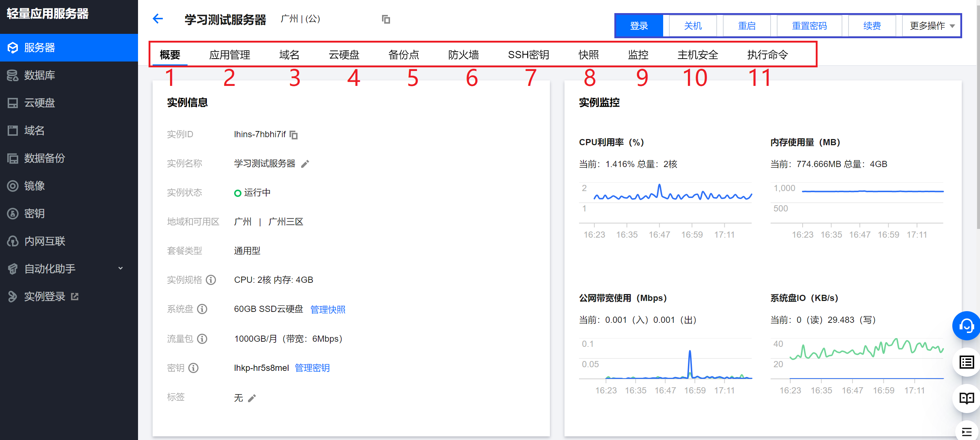The image size is (980, 440).
Task: Click the 60GB SSD云硬盘 text
Action: point(268,309)
